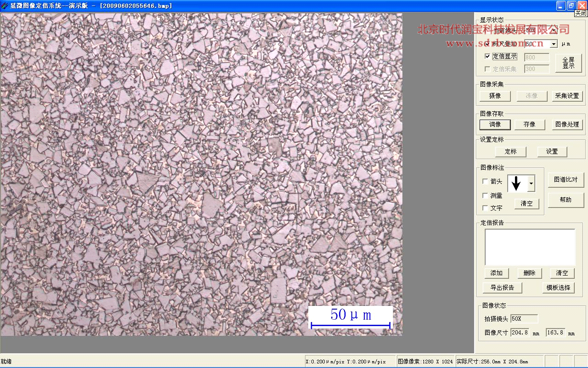Restore the window using the title bar button

tap(571, 6)
